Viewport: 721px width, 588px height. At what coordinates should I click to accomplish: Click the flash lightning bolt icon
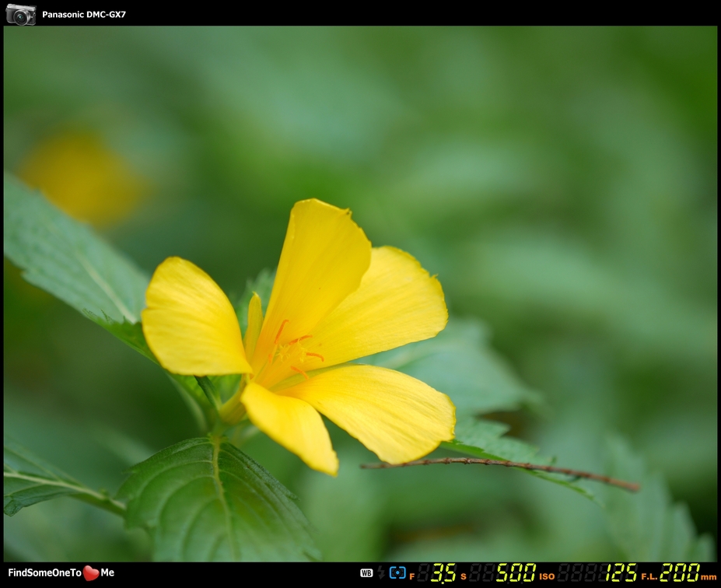point(381,572)
